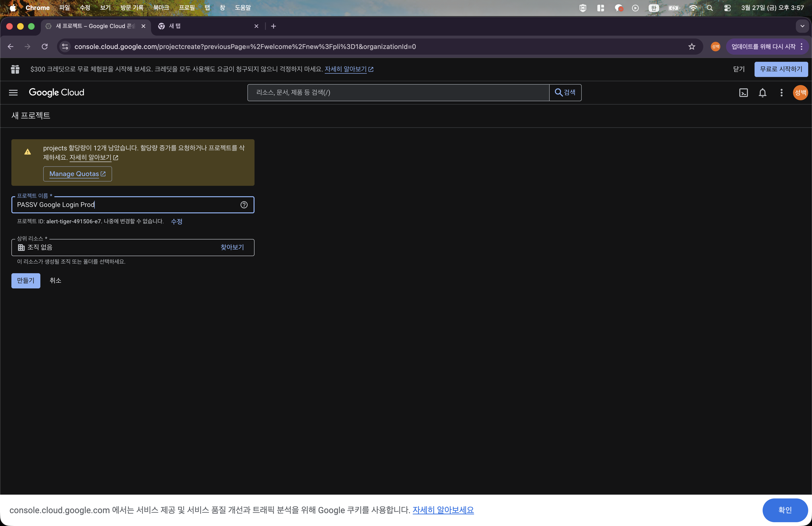Open the notifications bell
812x526 pixels.
[763, 92]
